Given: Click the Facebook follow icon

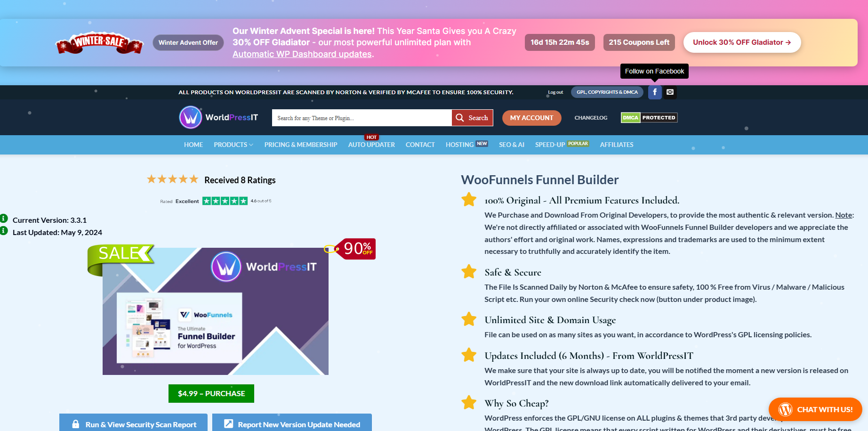Looking at the screenshot, I should coord(654,92).
